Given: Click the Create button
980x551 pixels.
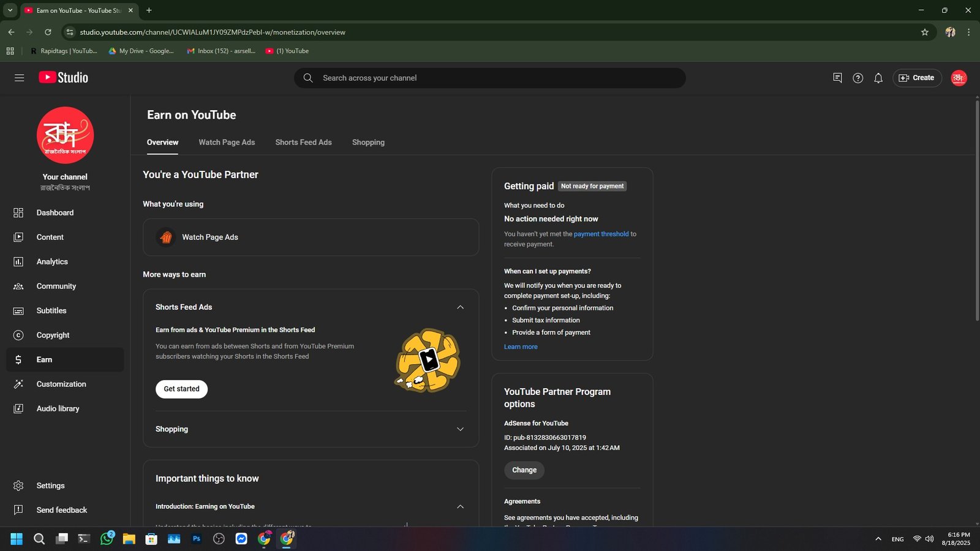Looking at the screenshot, I should click(x=917, y=78).
